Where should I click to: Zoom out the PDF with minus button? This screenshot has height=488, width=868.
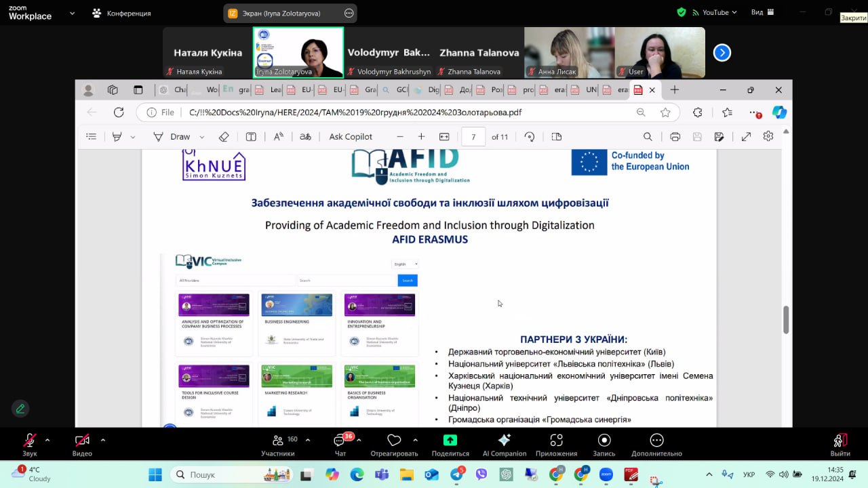pos(400,137)
